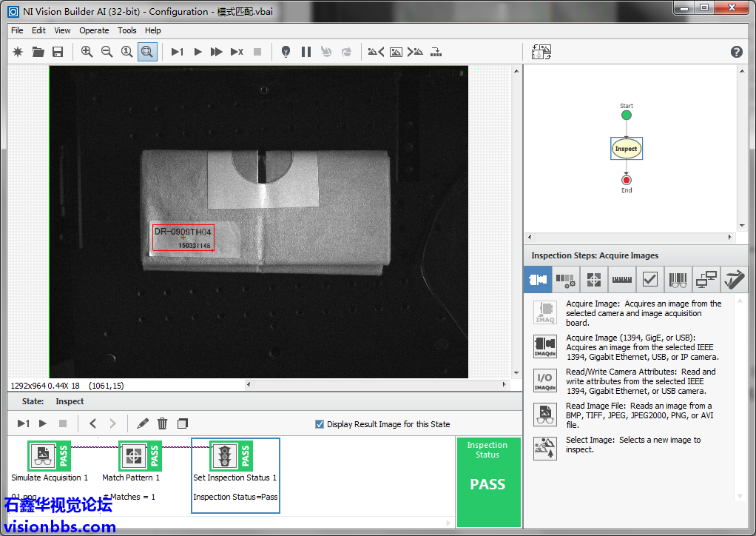Open the Use Additional Tools knife tab
This screenshot has width=756, height=536.
coord(734,280)
